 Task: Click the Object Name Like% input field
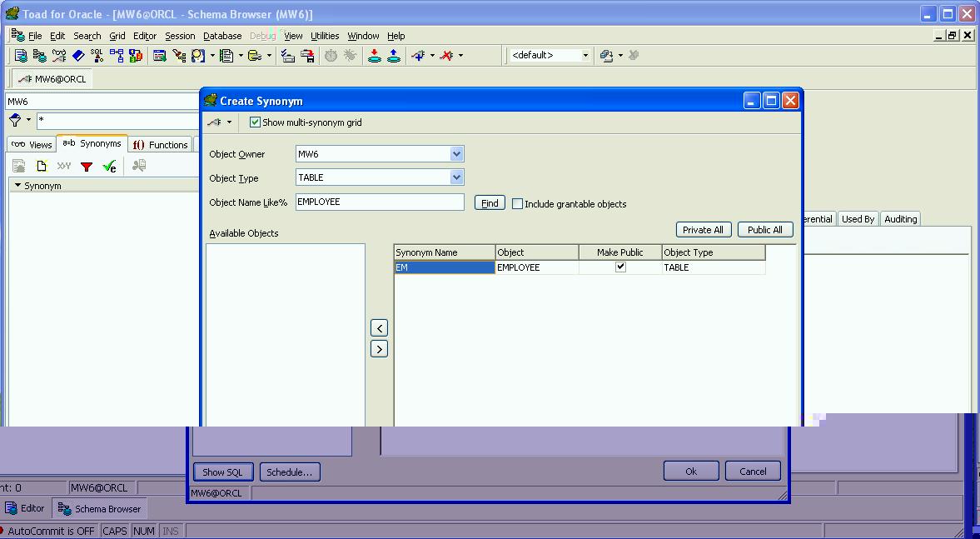[x=379, y=201]
